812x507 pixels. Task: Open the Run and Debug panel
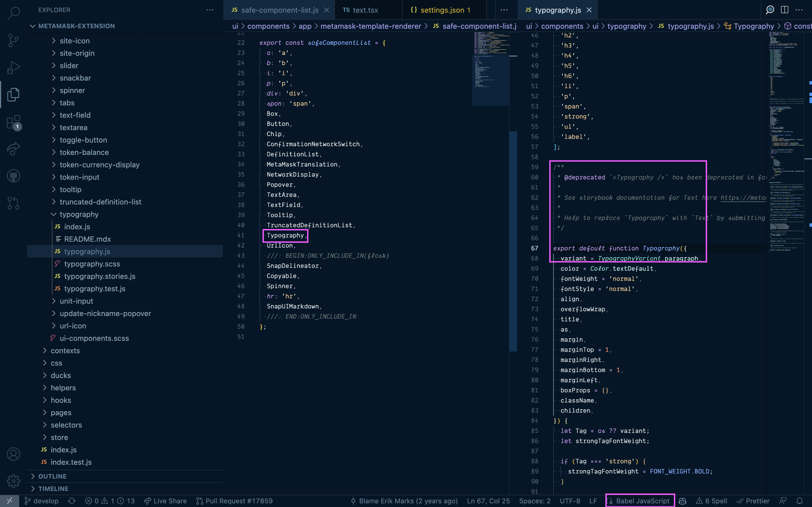13,67
